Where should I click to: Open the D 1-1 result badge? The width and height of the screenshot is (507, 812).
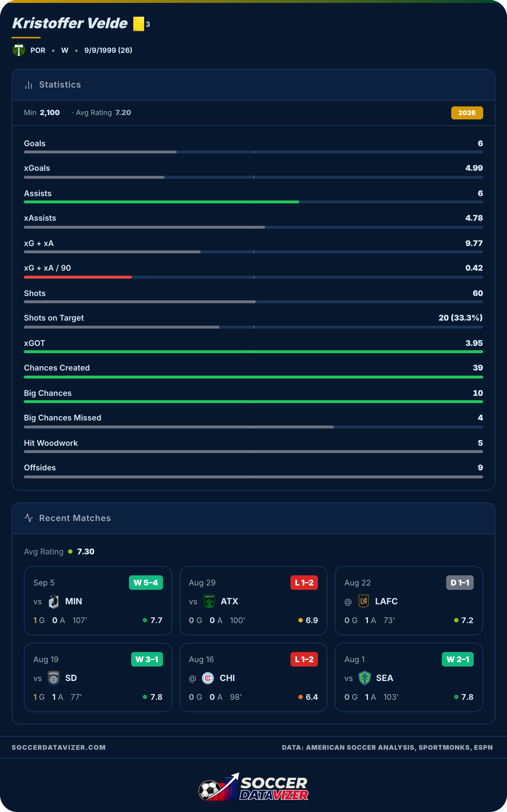(x=460, y=583)
